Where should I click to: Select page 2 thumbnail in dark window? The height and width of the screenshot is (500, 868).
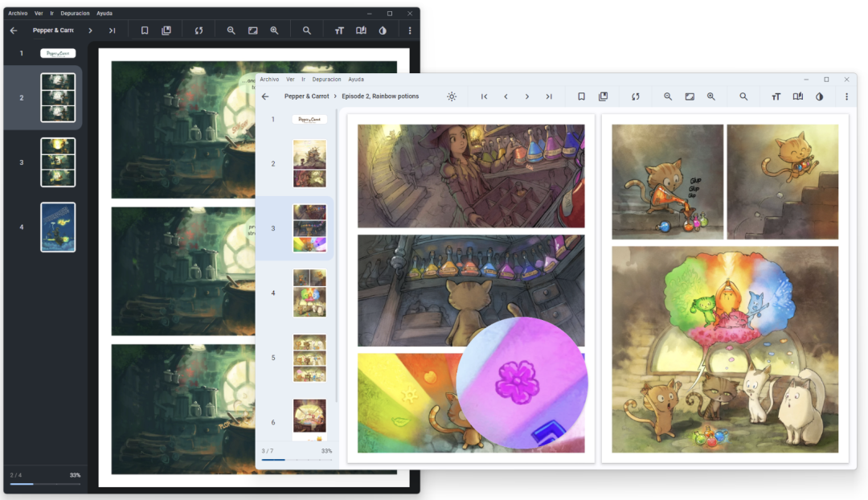coord(58,97)
